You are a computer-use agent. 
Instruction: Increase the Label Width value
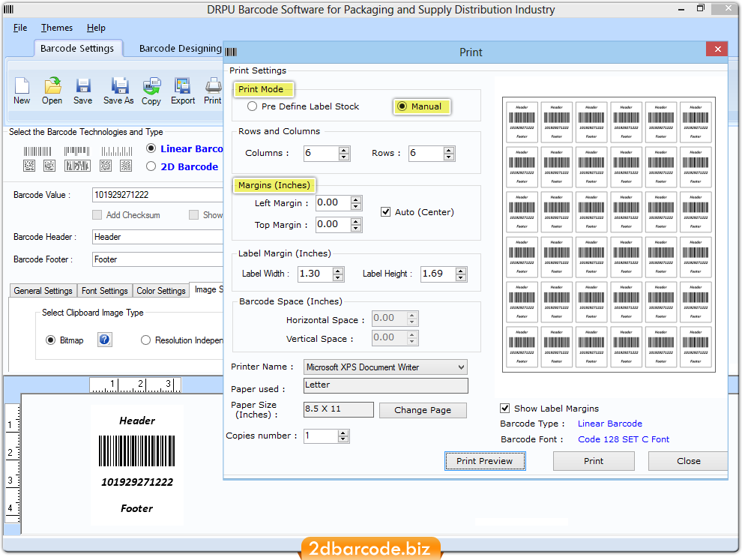[338, 271]
